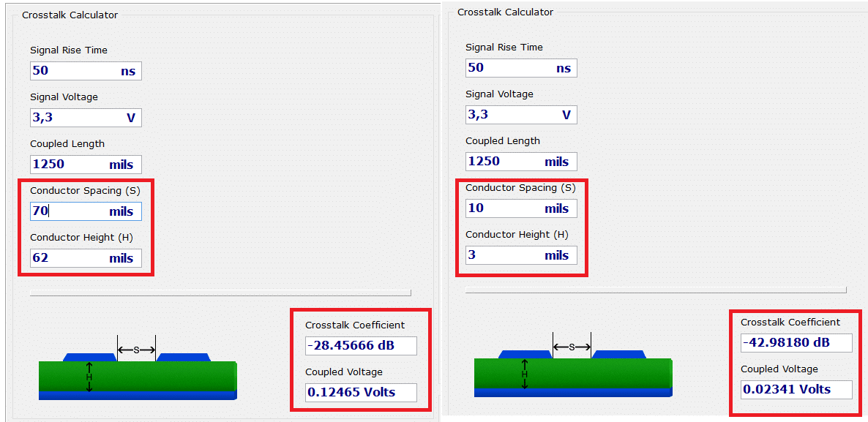
Task: Click Signal Rise Time field in right calculator
Action: click(520, 68)
